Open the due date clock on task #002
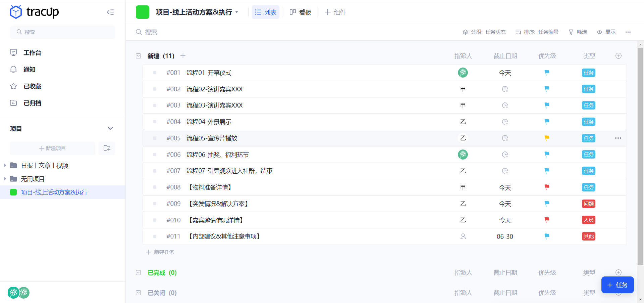This screenshot has height=303, width=644. pos(505,89)
